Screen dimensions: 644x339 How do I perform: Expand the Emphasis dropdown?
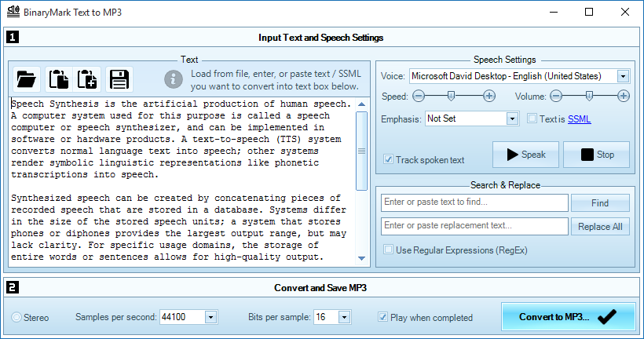pyautogui.click(x=512, y=119)
